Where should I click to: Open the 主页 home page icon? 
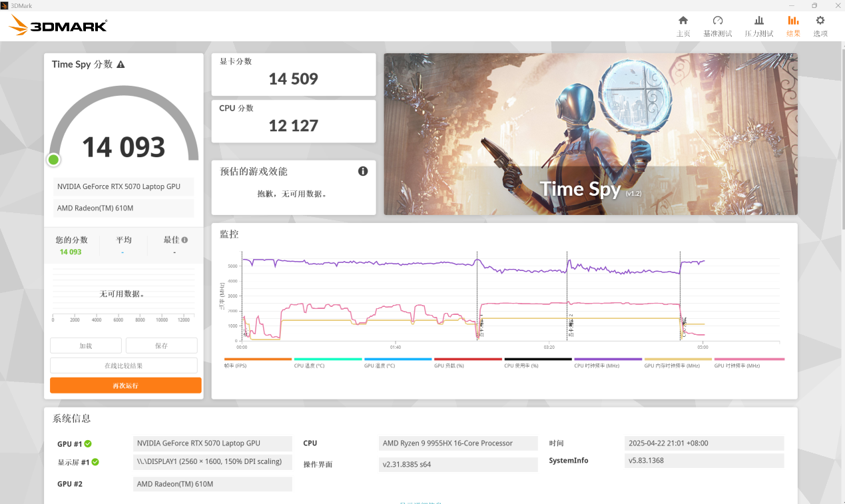(683, 25)
